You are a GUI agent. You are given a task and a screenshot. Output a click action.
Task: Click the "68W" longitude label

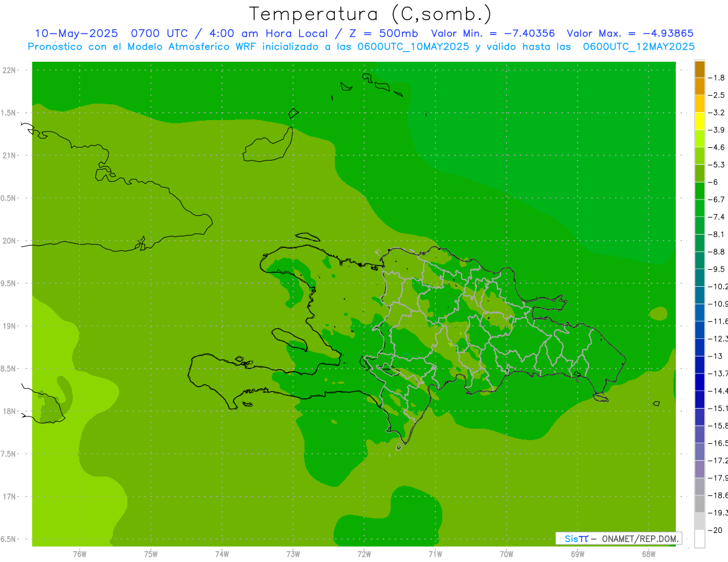[649, 554]
